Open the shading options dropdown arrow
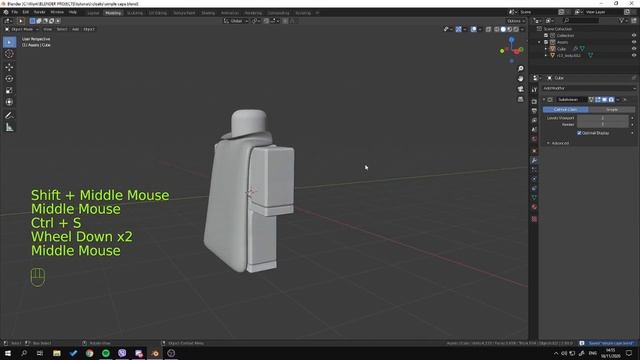Viewport: 640px width, 360px height. click(522, 29)
